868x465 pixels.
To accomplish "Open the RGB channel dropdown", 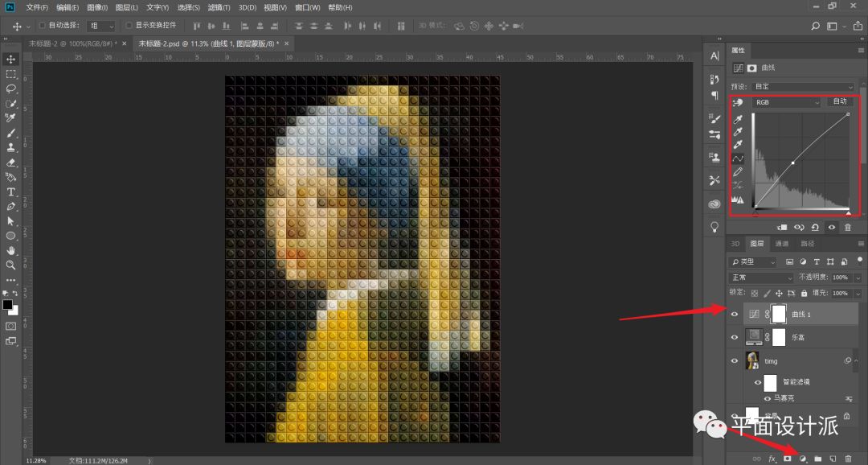I will pos(786,102).
